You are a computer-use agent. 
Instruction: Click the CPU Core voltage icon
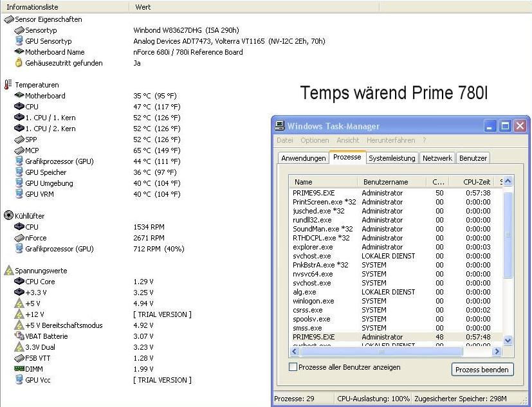19,281
